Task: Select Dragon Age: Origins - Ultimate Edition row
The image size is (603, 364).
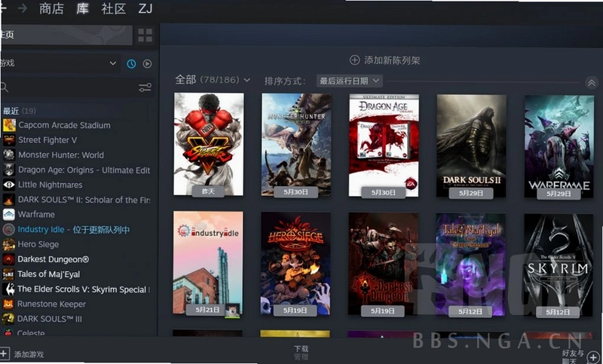Action: pos(77,170)
